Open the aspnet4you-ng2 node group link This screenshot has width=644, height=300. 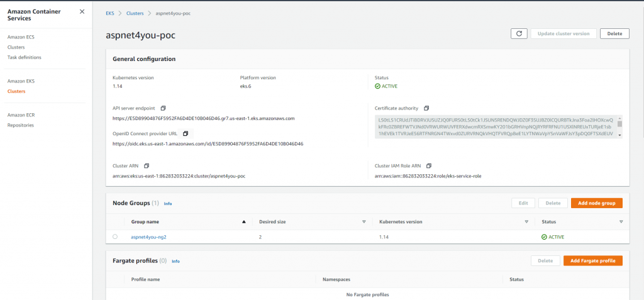click(148, 237)
